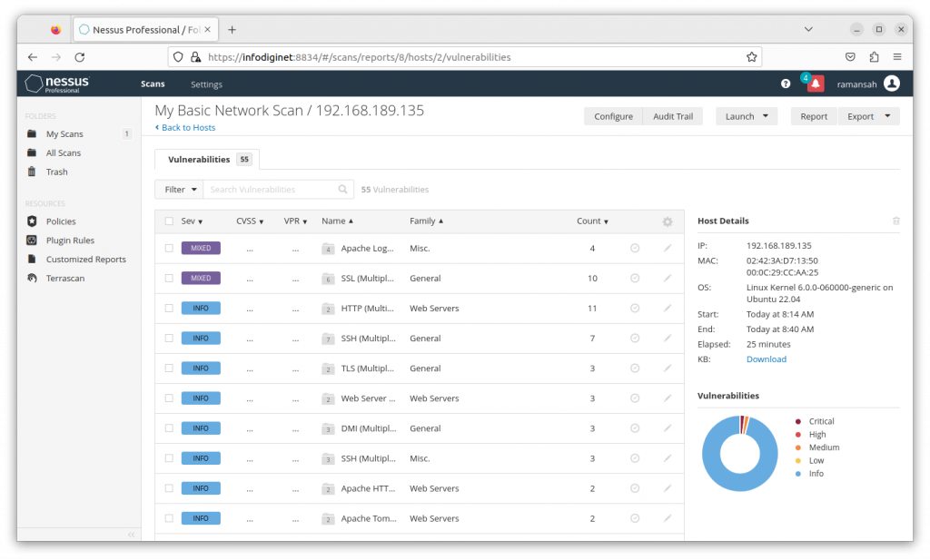Sort by the CVSS column header

tap(250, 221)
